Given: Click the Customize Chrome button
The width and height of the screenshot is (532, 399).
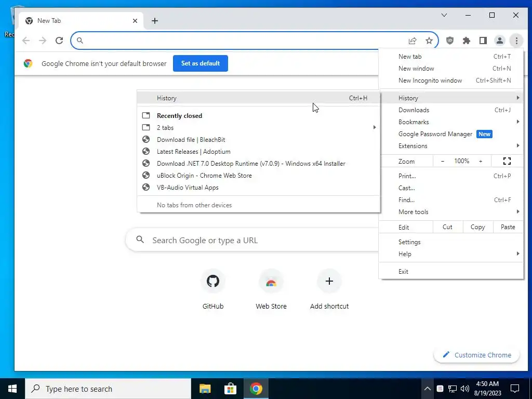Looking at the screenshot, I should 477,355.
